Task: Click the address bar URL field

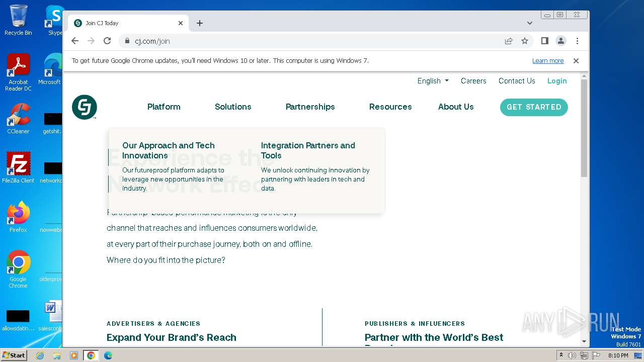Action: [x=312, y=41]
